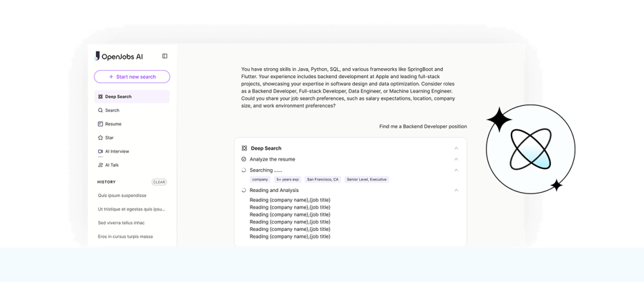The image size is (644, 291).
Task: Open history item 'Quis ipsum suspendisse'
Action: [122, 196]
